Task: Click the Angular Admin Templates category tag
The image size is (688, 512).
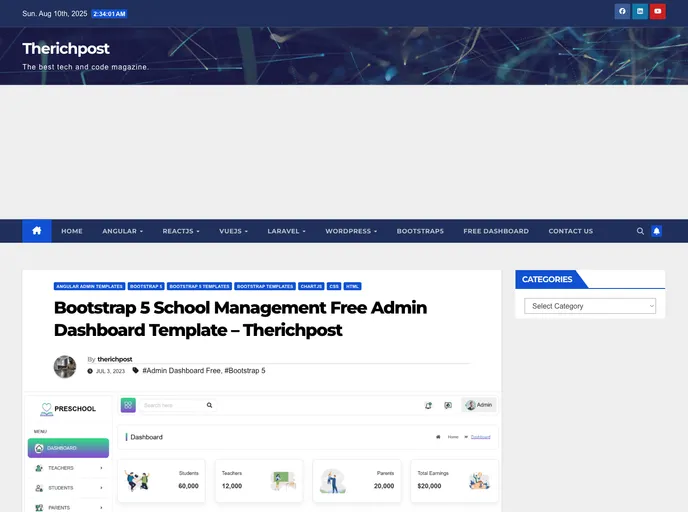Action: 90,286
